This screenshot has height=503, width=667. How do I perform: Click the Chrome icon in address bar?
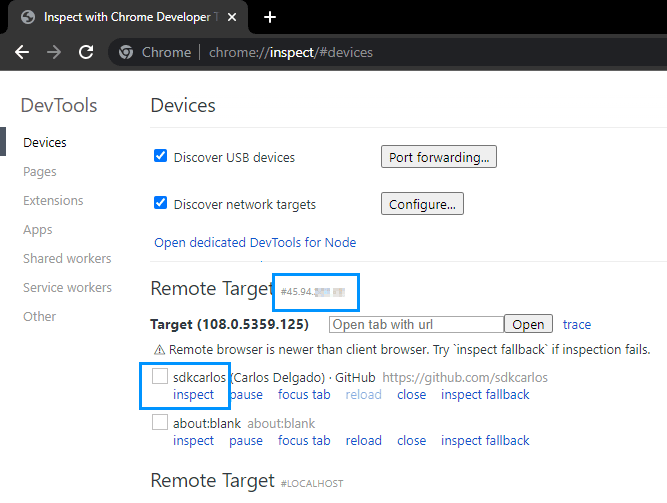125,52
